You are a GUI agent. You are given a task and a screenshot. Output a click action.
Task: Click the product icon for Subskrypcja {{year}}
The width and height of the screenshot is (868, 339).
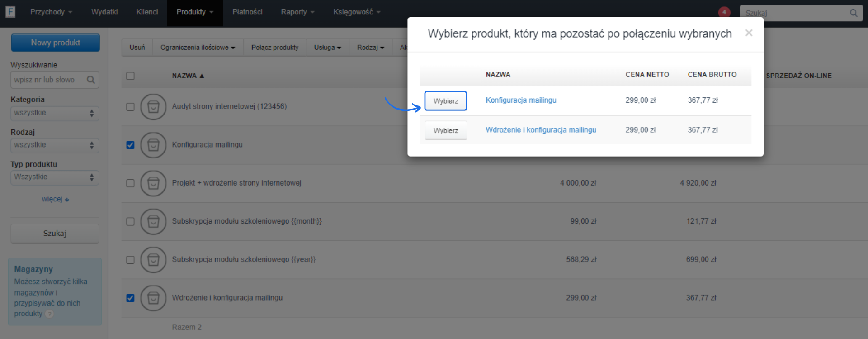click(153, 260)
